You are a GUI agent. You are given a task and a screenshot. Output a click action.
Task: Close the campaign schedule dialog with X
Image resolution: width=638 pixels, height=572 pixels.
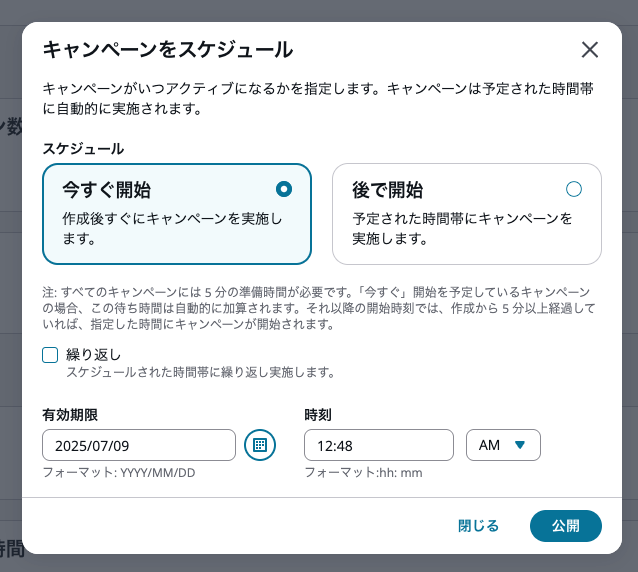tap(590, 50)
